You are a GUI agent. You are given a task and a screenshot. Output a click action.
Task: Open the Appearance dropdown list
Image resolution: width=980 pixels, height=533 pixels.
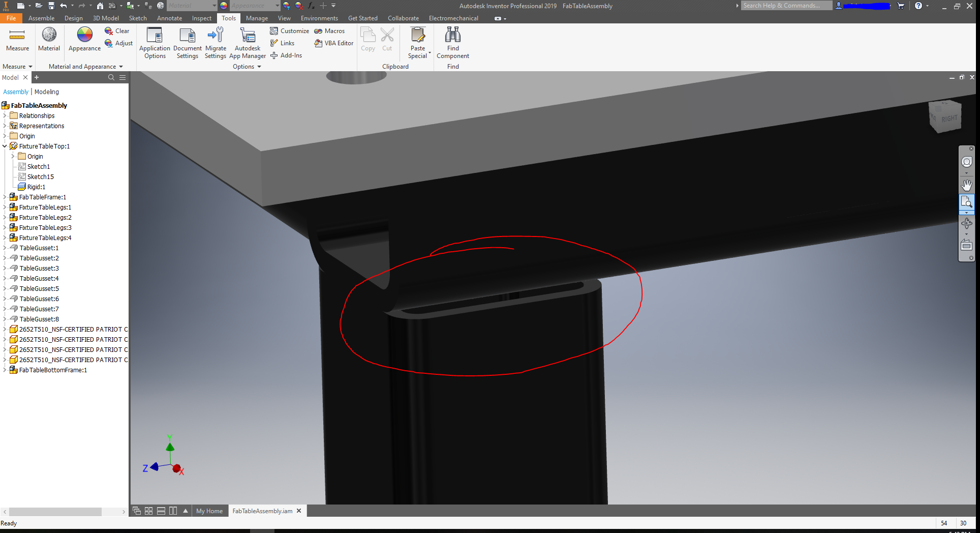[277, 6]
